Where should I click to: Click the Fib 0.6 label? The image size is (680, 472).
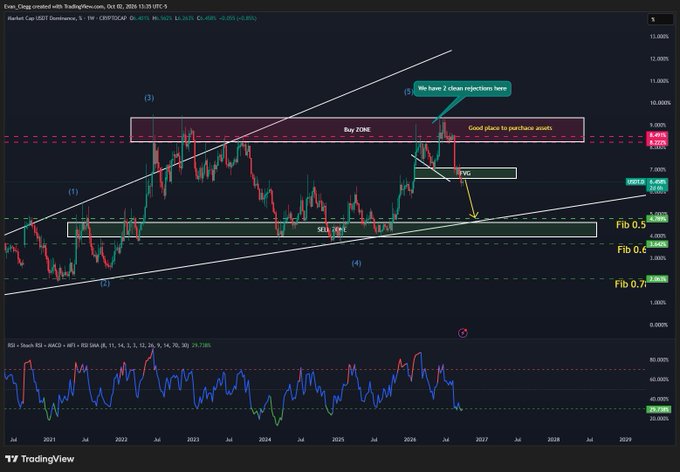(631, 249)
